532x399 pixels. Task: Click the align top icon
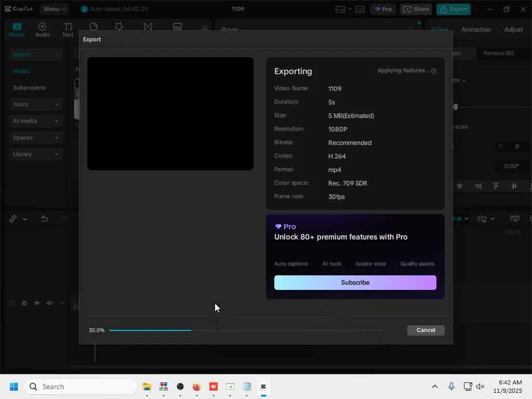coord(496,186)
